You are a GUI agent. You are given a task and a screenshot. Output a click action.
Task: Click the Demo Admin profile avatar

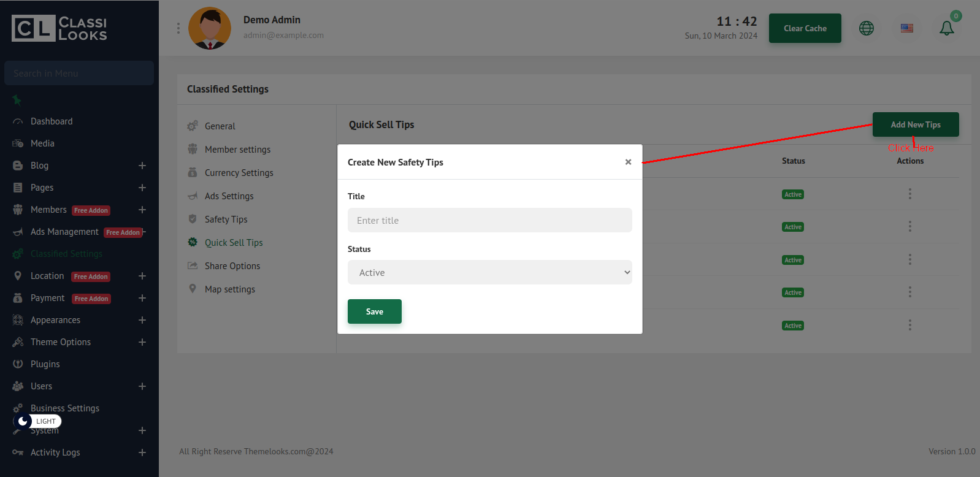coord(210,28)
